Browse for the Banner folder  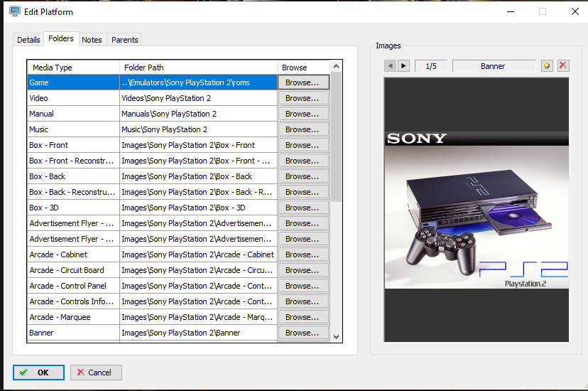point(303,333)
